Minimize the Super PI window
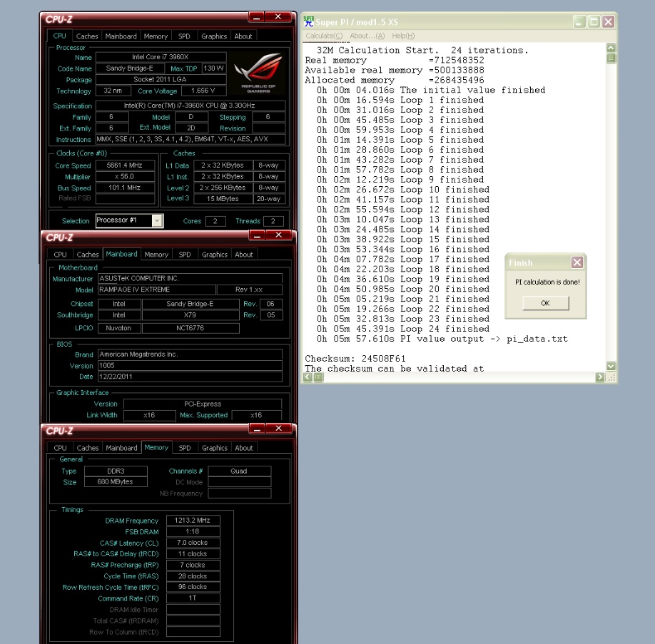Viewport: 655px width, 644px height. pyautogui.click(x=579, y=22)
